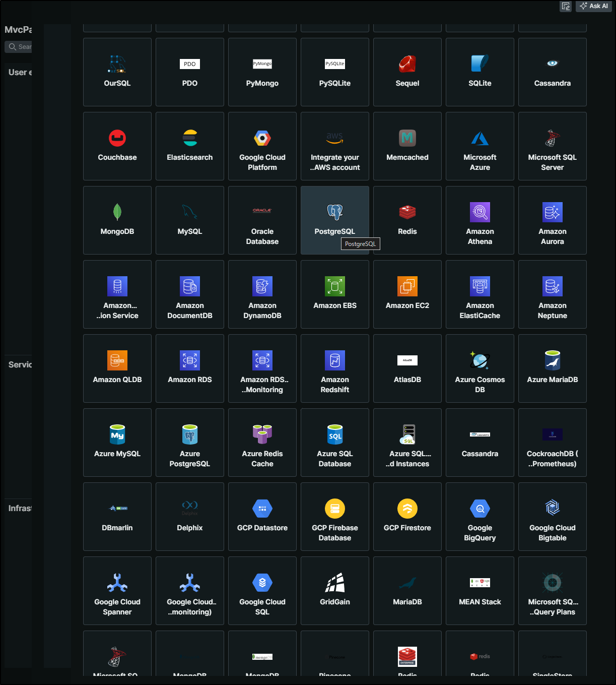Select the Amazon QLDB tile
Viewport: 616px width, 685px height.
(x=117, y=368)
